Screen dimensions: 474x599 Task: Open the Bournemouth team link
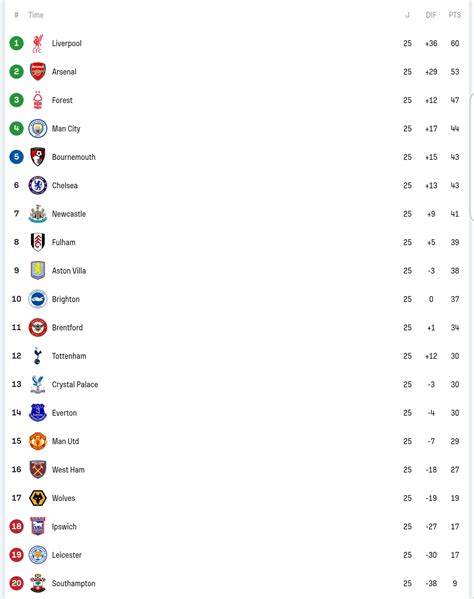click(x=74, y=157)
